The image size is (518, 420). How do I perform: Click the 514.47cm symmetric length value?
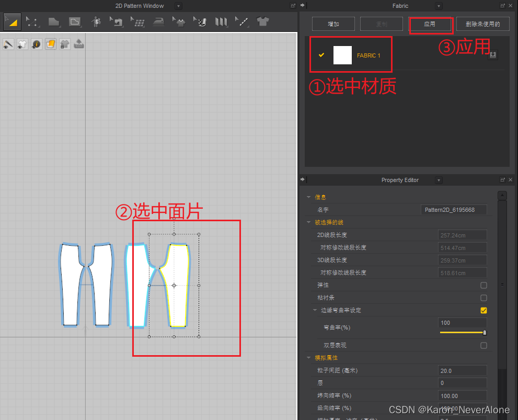pyautogui.click(x=462, y=248)
